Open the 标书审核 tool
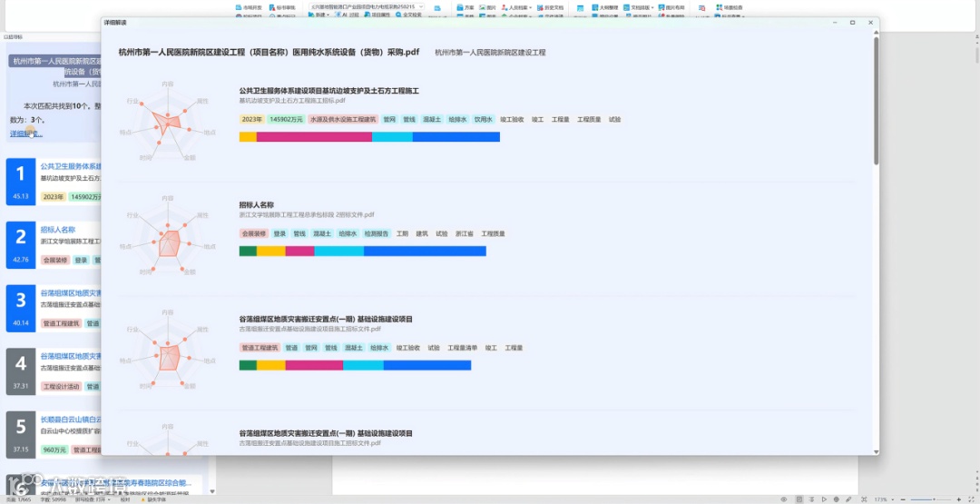The image size is (980, 504). tap(282, 7)
